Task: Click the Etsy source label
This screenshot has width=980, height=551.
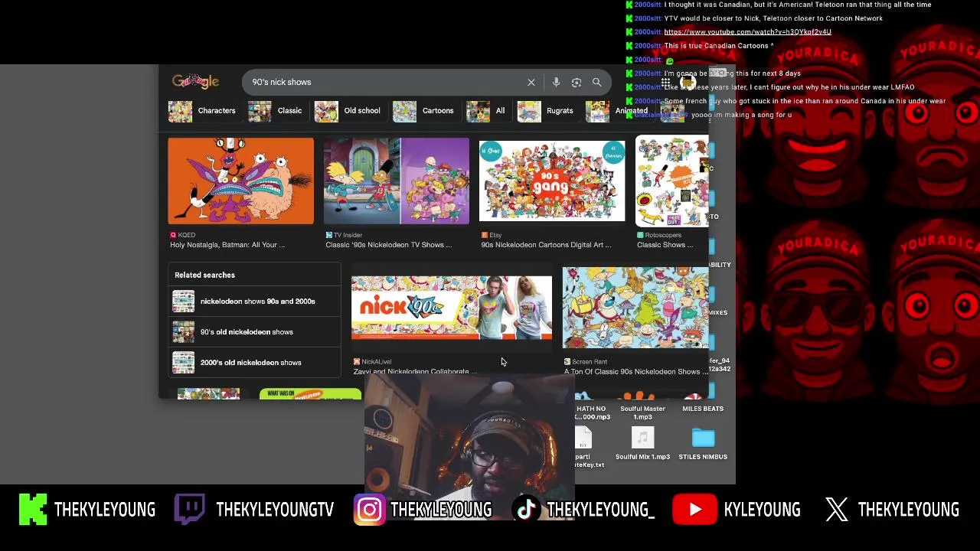Action: [x=492, y=235]
